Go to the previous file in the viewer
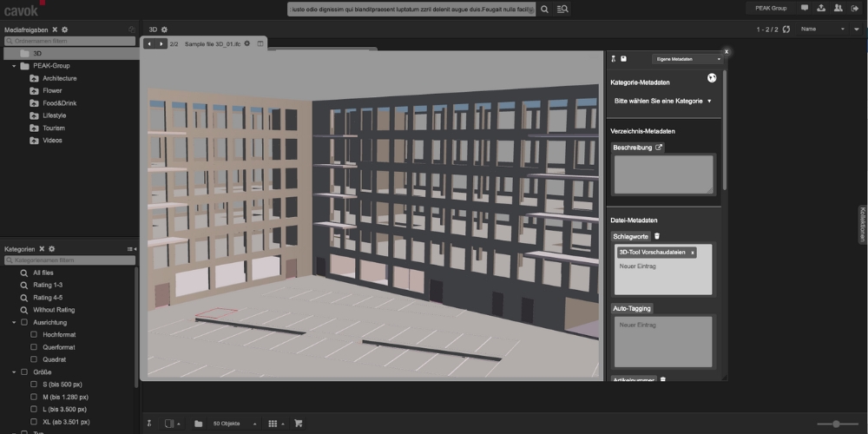The height and width of the screenshot is (434, 868). tap(149, 43)
